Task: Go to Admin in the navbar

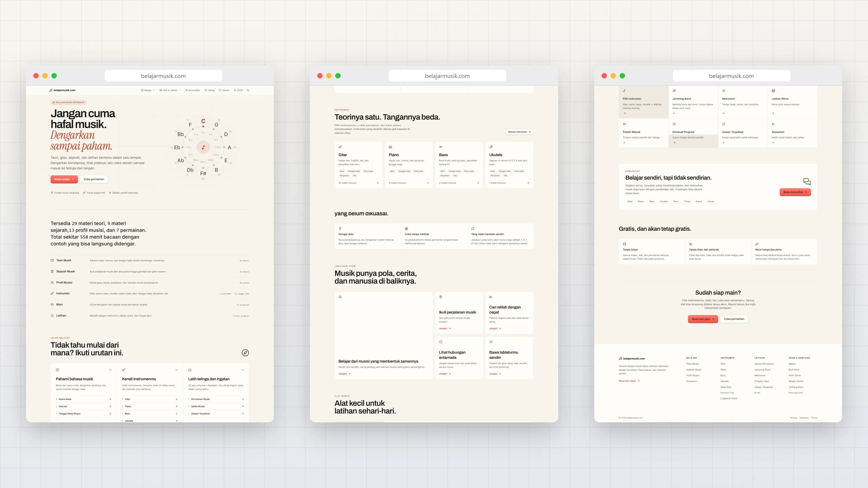Action: pyautogui.click(x=224, y=90)
